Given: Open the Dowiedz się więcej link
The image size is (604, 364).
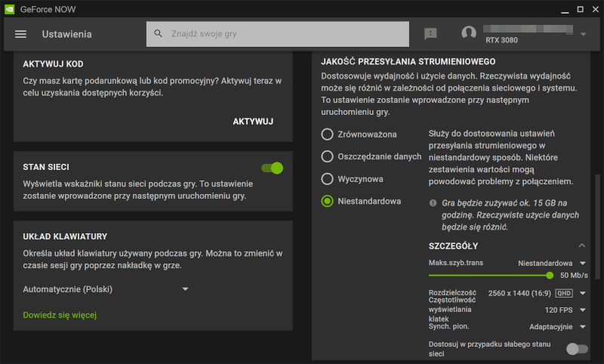Looking at the screenshot, I should [60, 315].
